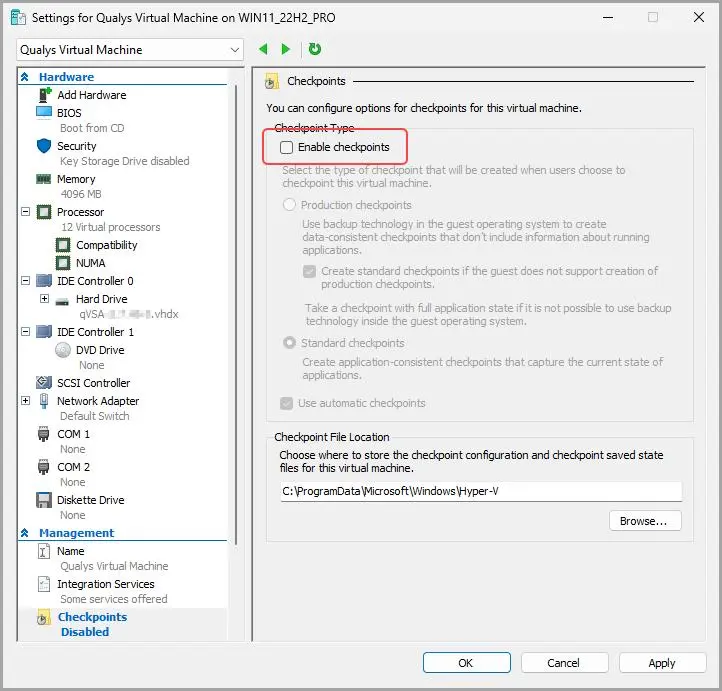
Task: Collapse the Hardware section
Action: 25,77
